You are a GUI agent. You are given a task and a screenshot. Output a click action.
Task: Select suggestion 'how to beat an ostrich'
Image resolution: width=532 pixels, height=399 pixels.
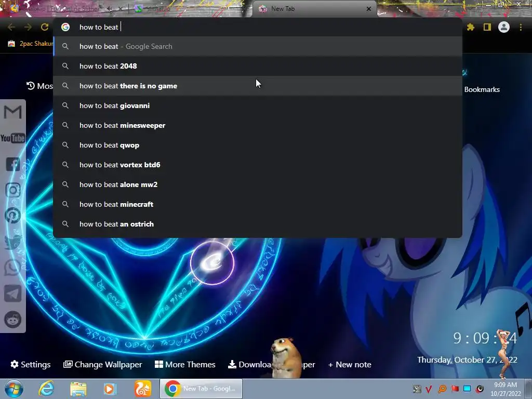(258, 224)
